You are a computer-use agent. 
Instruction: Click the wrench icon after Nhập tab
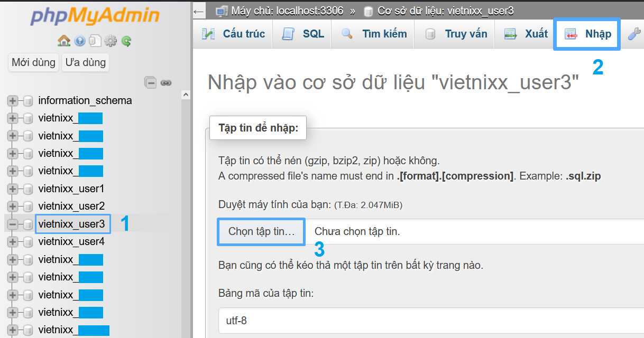pyautogui.click(x=633, y=34)
